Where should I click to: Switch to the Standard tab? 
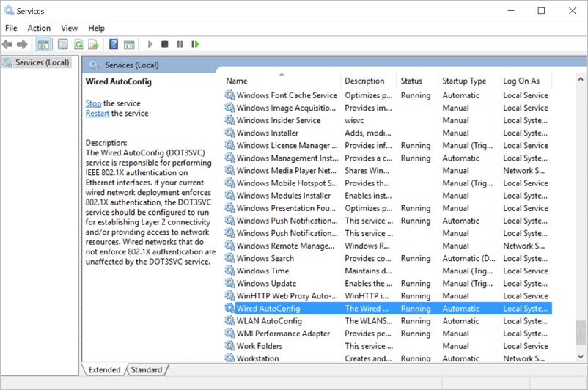point(147,369)
